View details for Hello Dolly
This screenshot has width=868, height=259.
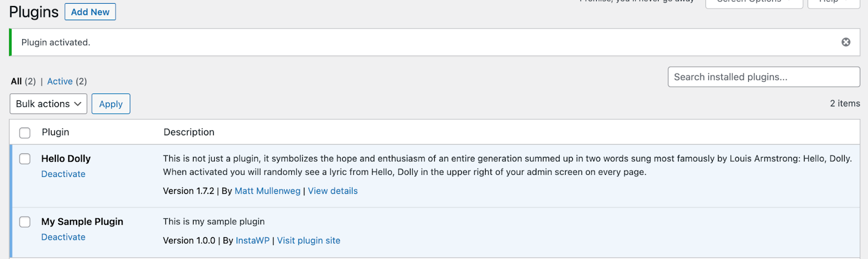333,191
